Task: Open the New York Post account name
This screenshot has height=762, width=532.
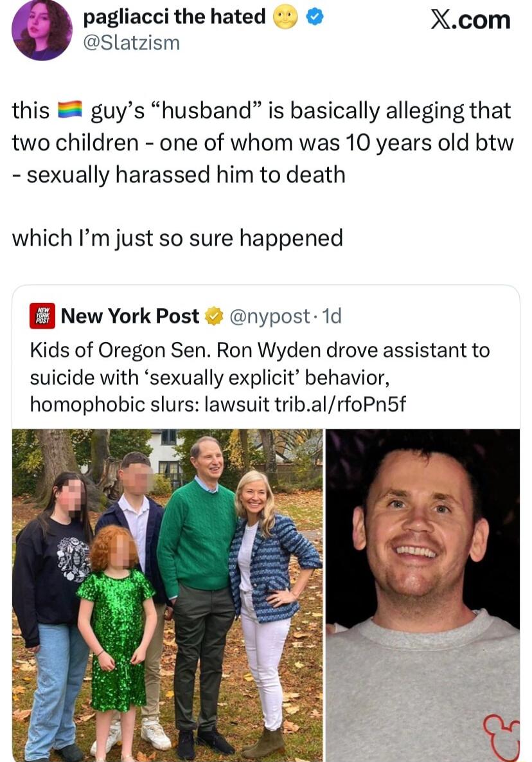Action: 130,316
